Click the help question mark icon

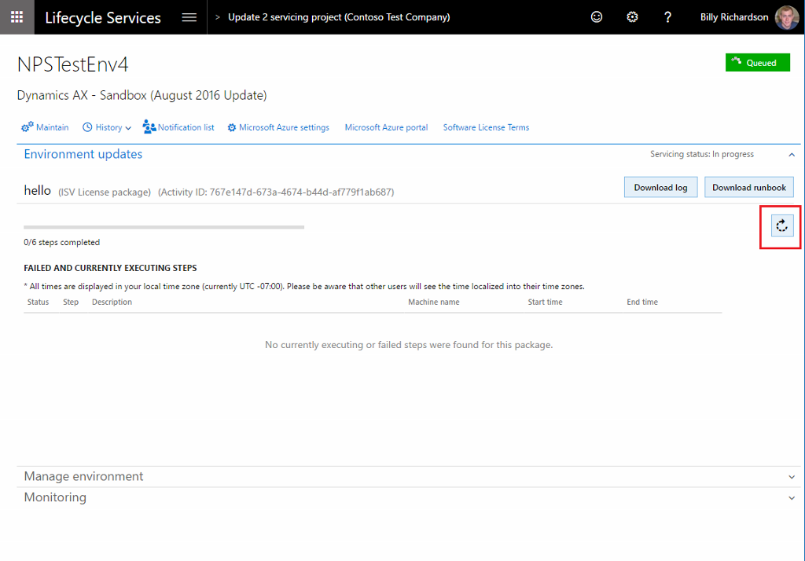coord(668,17)
